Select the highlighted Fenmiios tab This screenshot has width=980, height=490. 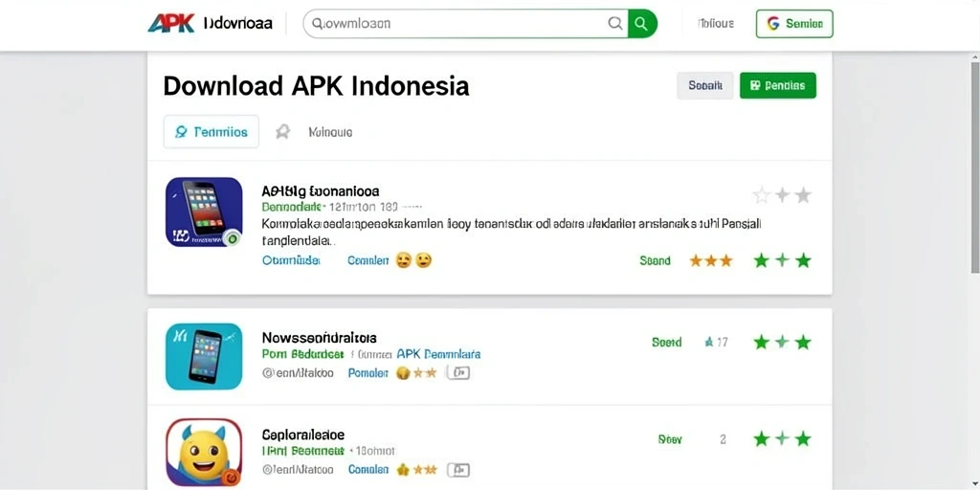212,132
